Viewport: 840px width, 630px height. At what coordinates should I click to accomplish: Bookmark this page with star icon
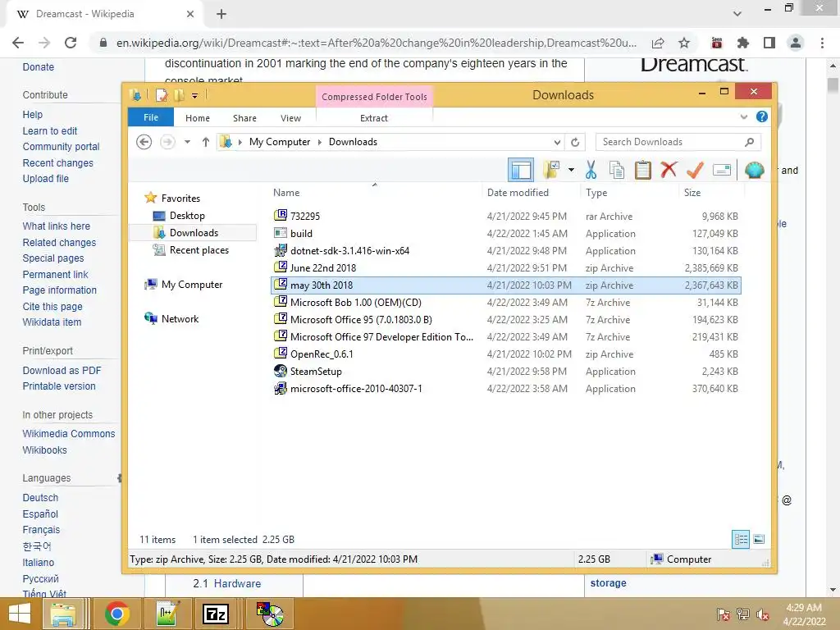point(684,43)
